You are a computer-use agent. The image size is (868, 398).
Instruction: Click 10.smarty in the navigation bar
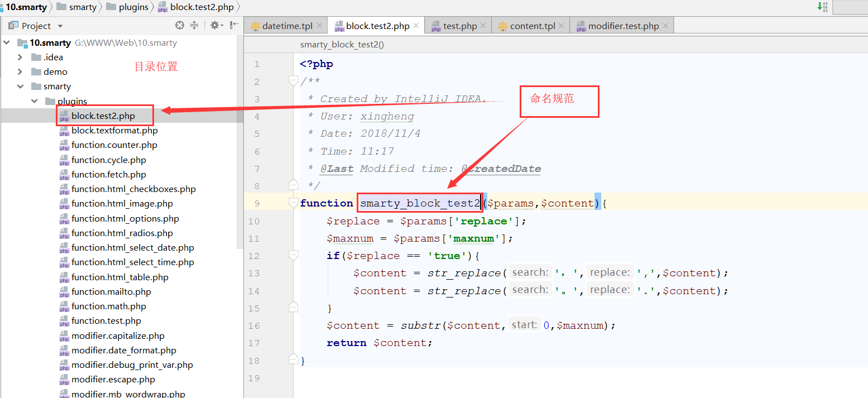[26, 7]
